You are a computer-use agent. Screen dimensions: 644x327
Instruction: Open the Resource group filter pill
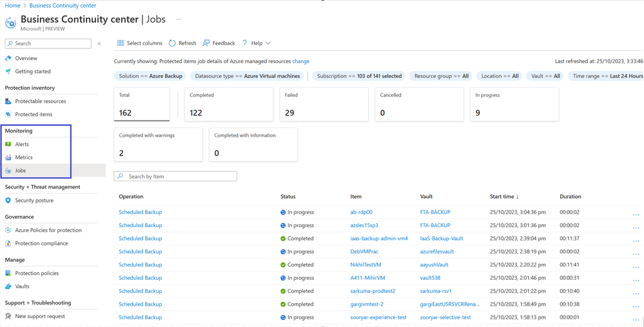442,76
